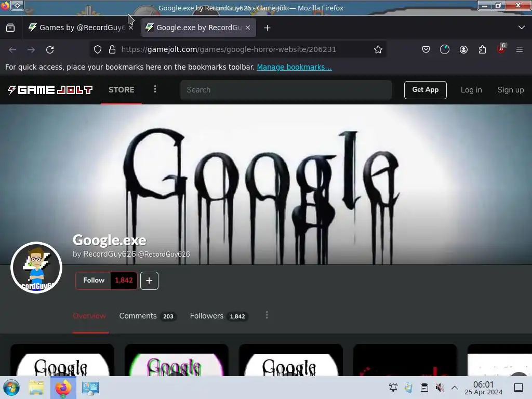Open the Comments 203 tab
The height and width of the screenshot is (399, 532).
148,316
